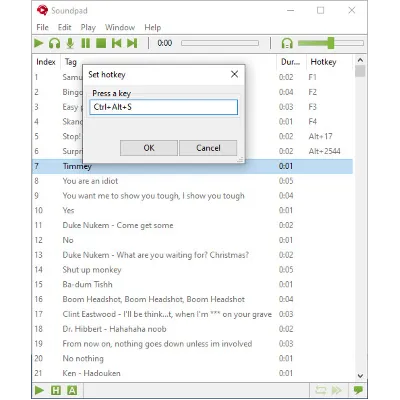This screenshot has height=400, width=400.
Task: Skip to next sound icon
Action: coord(132,43)
